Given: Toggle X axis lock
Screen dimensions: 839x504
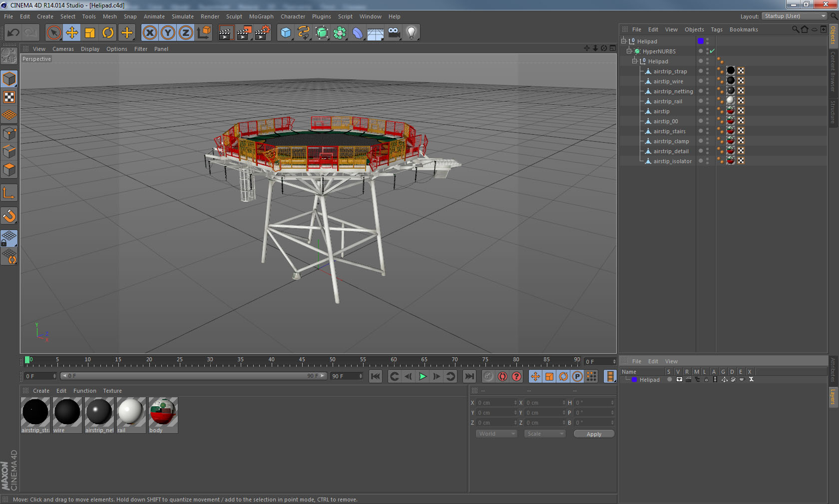Looking at the screenshot, I should 149,33.
